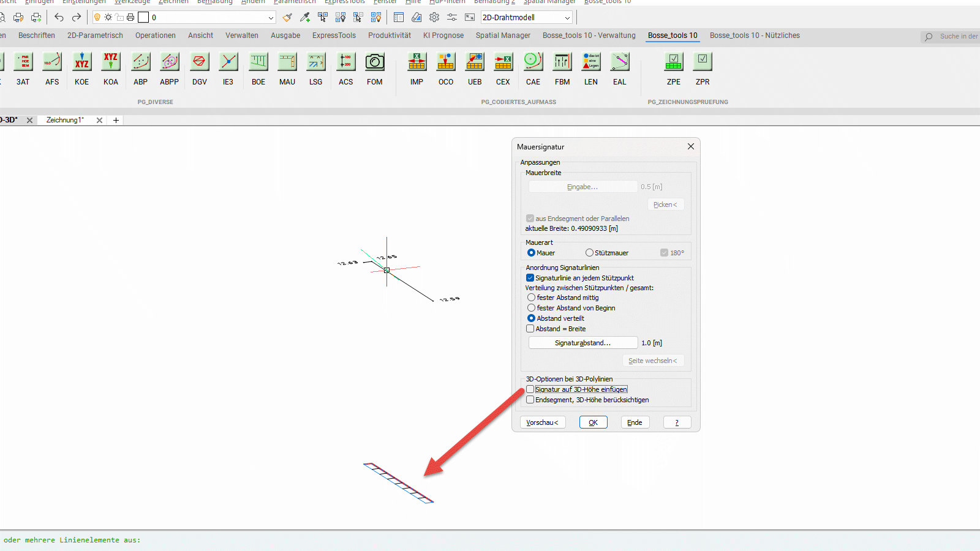
Task: Click the LEN legend tool icon
Action: [x=590, y=62]
